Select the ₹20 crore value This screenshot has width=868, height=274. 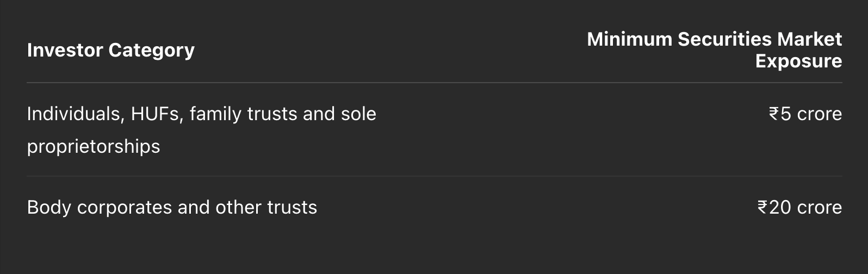799,207
